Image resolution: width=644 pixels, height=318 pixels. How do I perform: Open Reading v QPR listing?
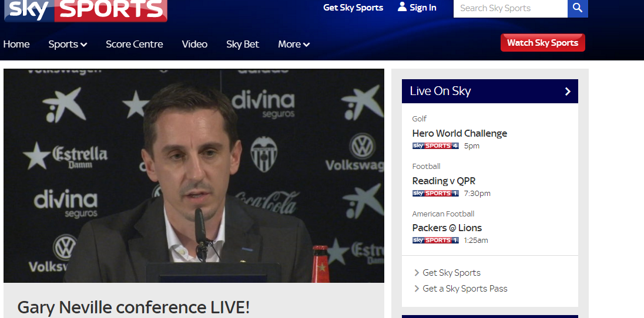(444, 181)
